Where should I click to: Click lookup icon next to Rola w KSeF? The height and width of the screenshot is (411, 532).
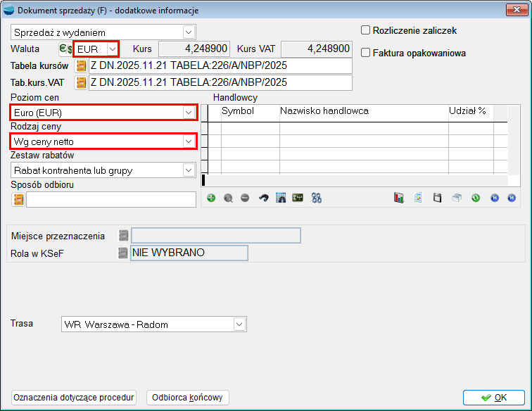coord(123,253)
